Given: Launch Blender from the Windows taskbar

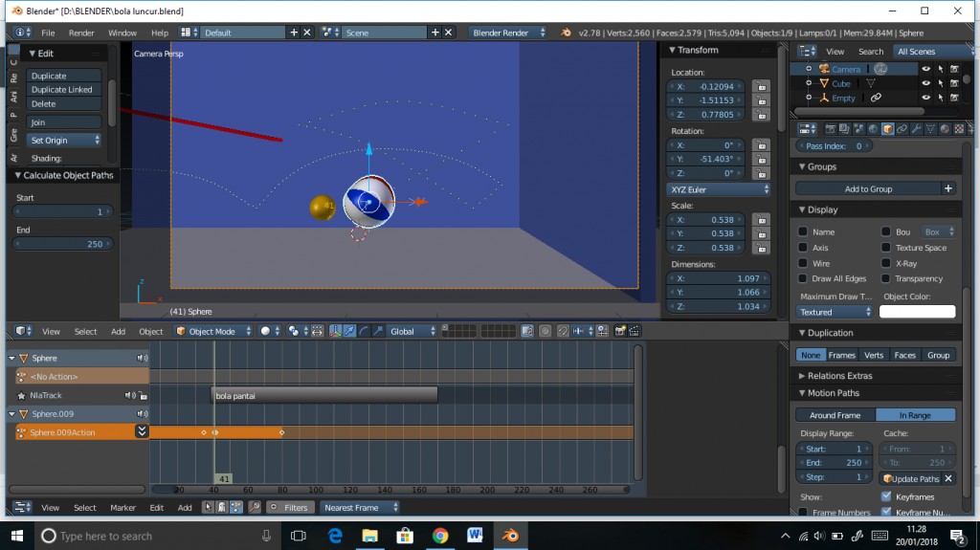Looking at the screenshot, I should coord(512,536).
